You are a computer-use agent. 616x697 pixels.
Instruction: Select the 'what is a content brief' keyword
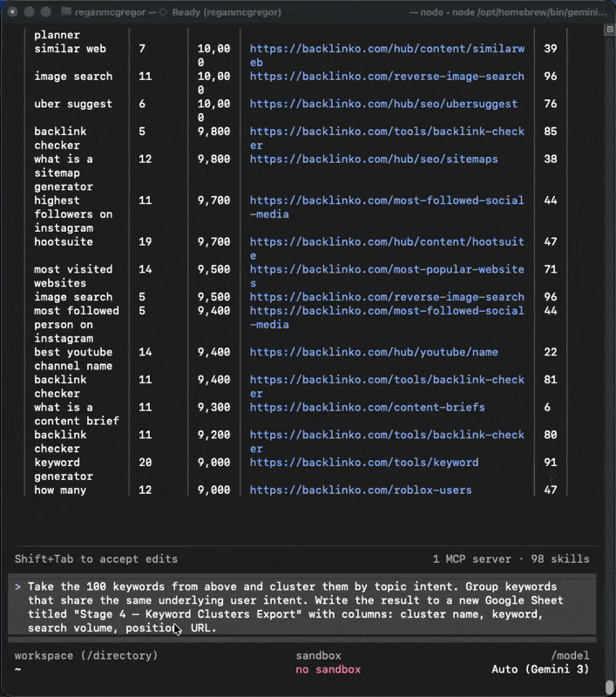[x=77, y=414]
